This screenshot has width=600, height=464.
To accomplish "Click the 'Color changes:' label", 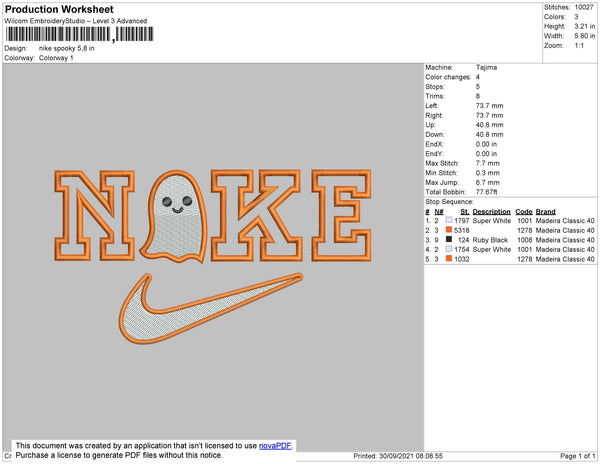I will (x=448, y=77).
